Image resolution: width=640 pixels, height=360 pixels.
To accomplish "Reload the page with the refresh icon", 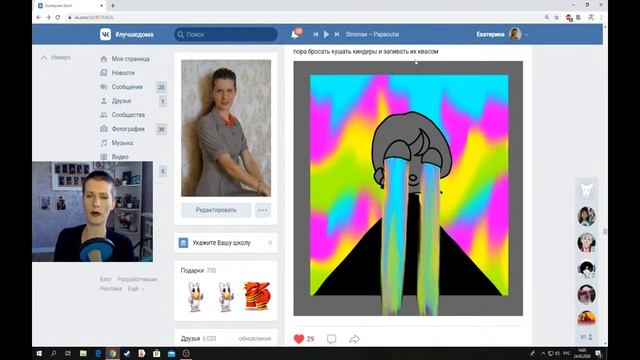I will point(58,18).
